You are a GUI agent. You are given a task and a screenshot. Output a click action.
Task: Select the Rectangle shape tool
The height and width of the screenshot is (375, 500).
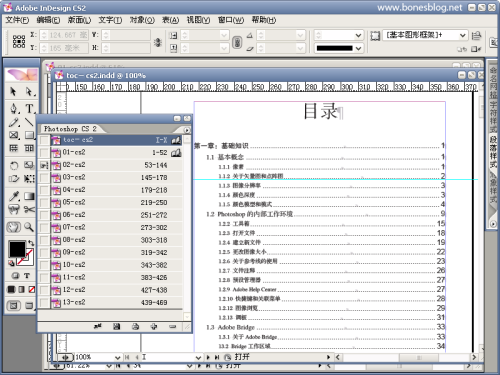point(29,135)
